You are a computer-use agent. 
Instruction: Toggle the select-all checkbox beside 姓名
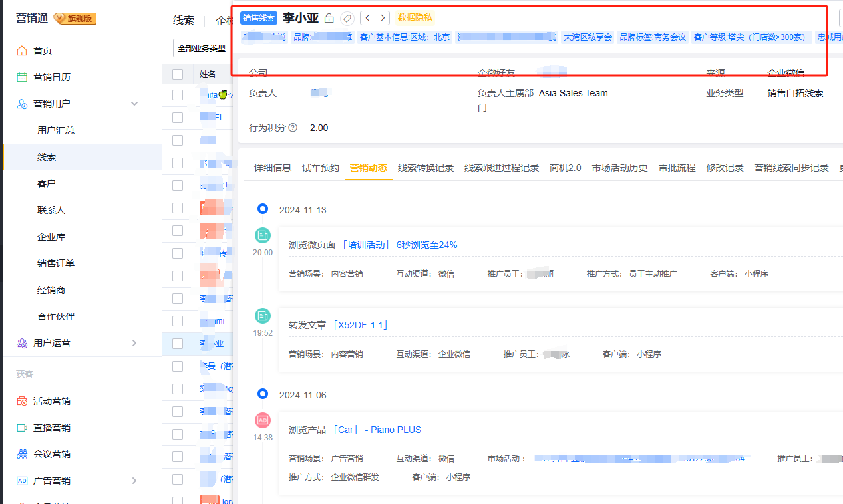coord(178,74)
